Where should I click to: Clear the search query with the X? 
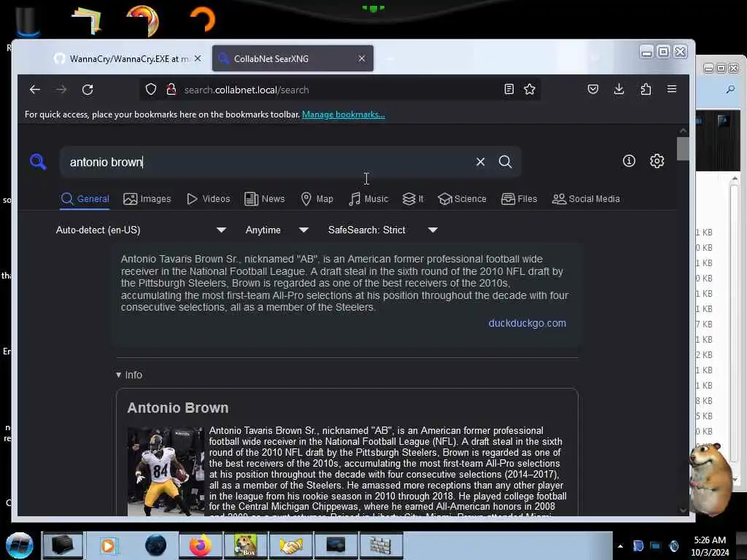tap(480, 162)
